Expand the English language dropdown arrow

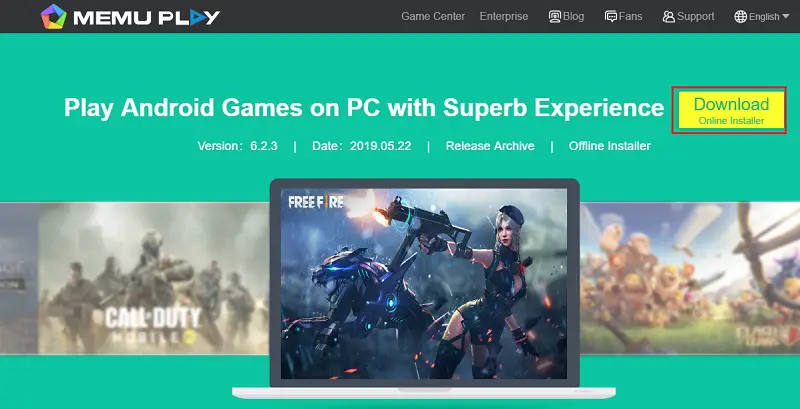click(x=785, y=17)
